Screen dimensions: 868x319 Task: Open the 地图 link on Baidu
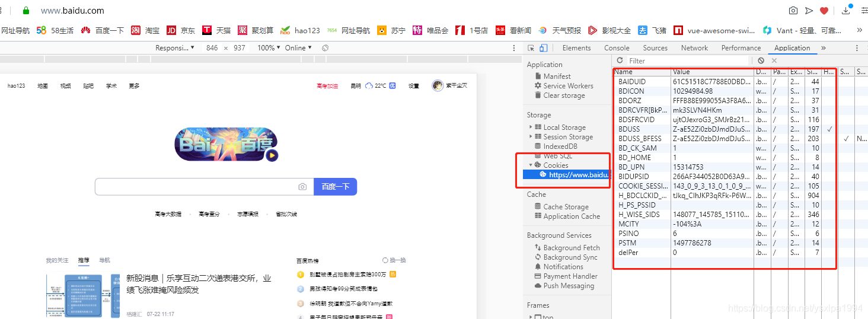[42, 86]
